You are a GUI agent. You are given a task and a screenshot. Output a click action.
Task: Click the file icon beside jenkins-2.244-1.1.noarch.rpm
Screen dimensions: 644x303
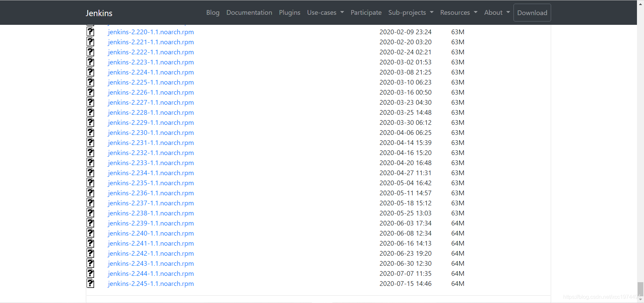click(90, 273)
